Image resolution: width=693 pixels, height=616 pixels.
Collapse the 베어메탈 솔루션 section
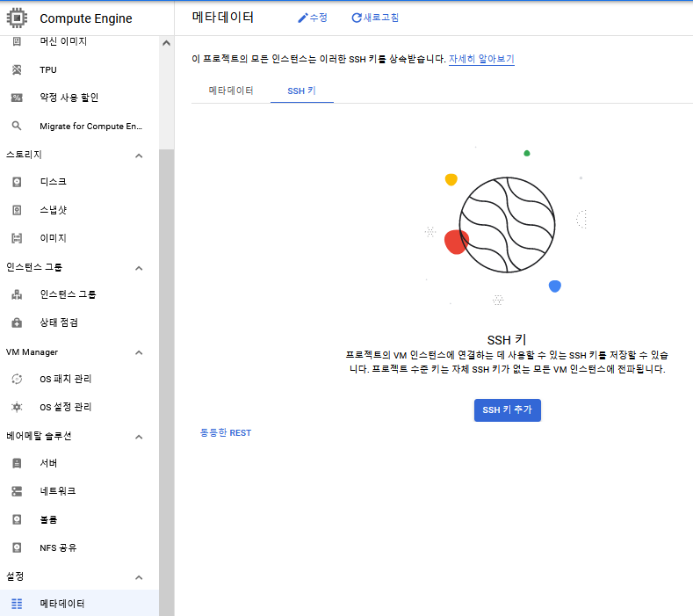point(139,437)
